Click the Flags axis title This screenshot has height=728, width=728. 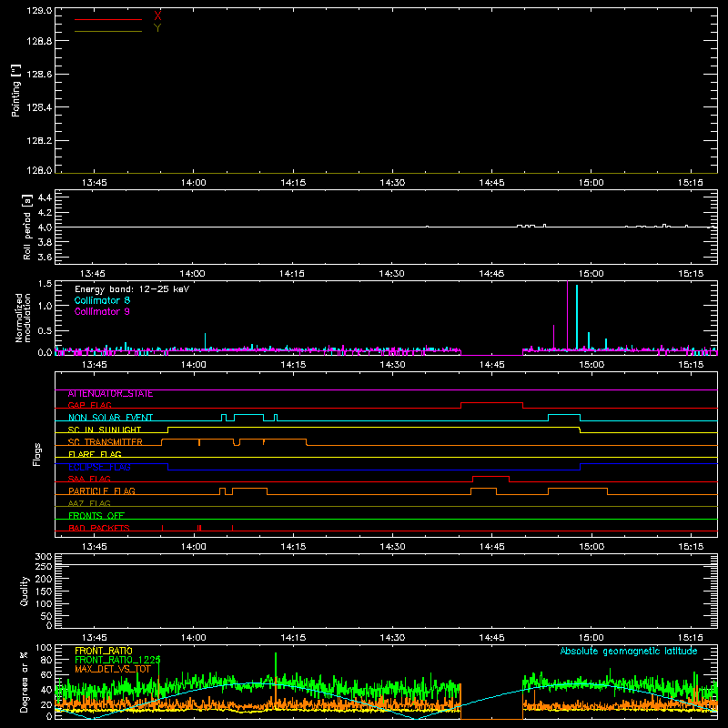pyautogui.click(x=37, y=454)
